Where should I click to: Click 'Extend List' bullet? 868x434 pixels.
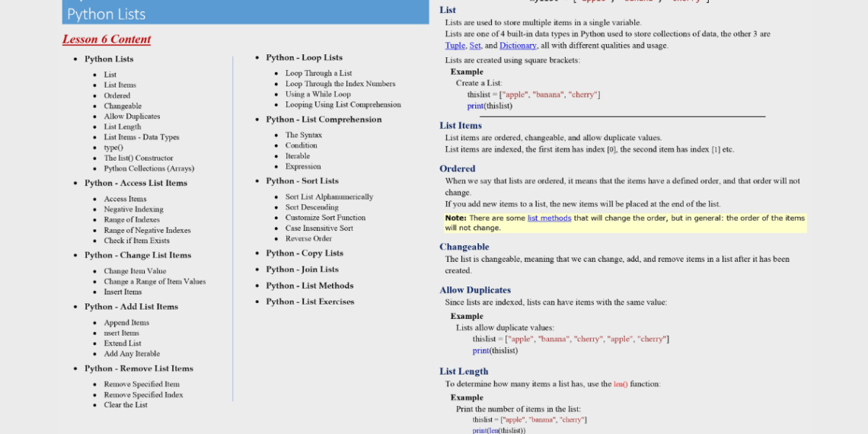click(123, 343)
